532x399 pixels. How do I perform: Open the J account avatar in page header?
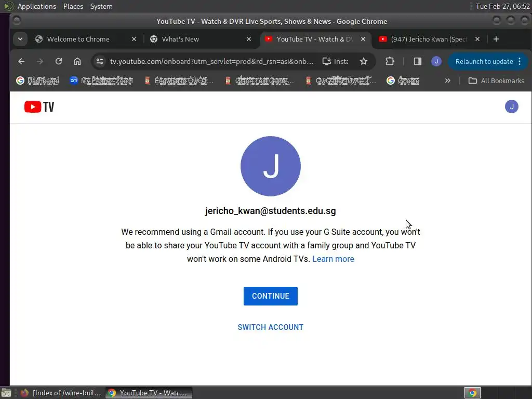[x=511, y=107]
